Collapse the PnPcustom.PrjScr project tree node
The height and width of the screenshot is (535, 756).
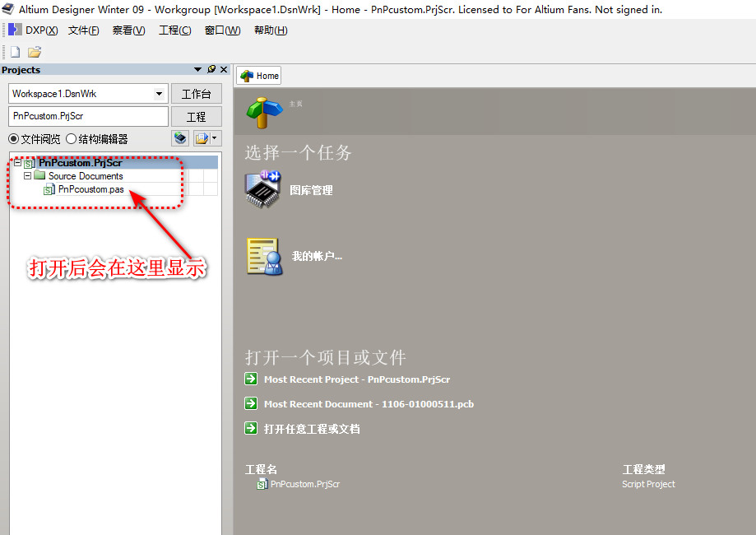pos(17,163)
